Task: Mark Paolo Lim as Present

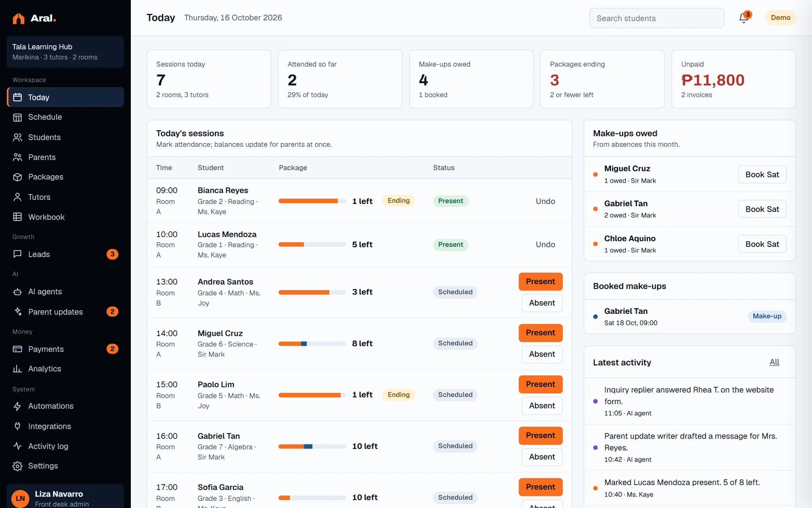Action: tap(540, 384)
